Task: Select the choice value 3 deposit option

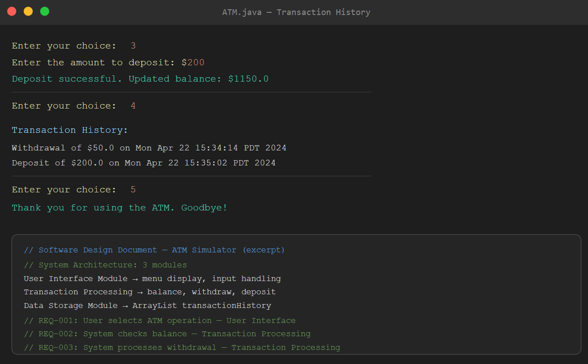Action: 133,45
